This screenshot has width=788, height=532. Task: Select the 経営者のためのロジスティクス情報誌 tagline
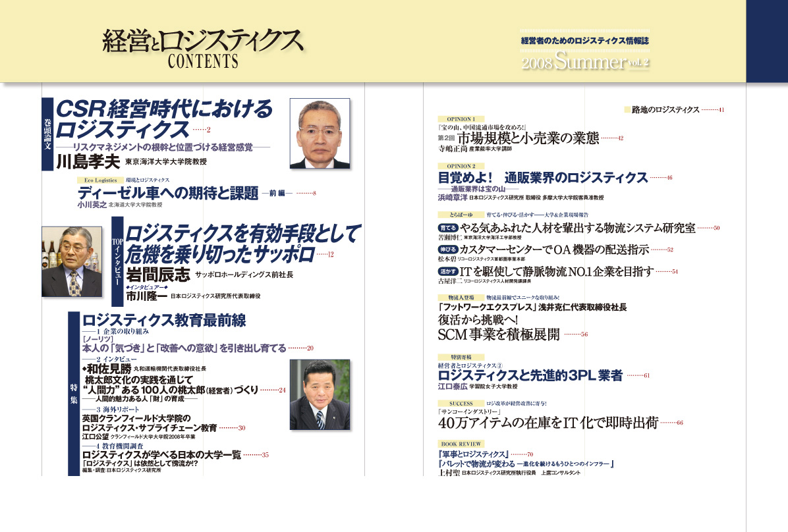585,41
